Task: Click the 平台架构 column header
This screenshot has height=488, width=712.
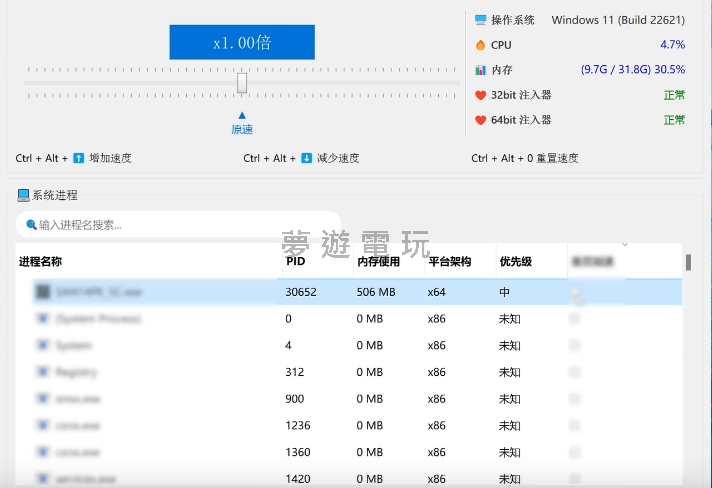Action: tap(450, 262)
